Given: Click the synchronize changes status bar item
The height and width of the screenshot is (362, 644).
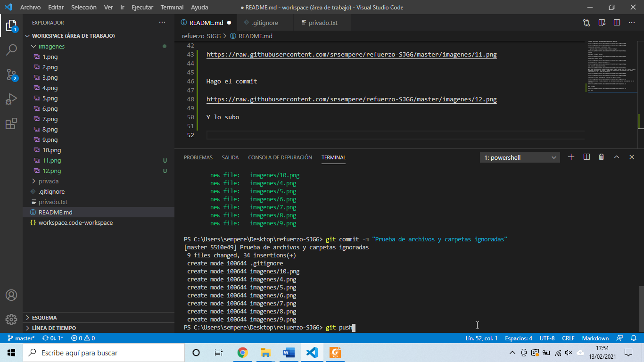Looking at the screenshot, I should 53,338.
